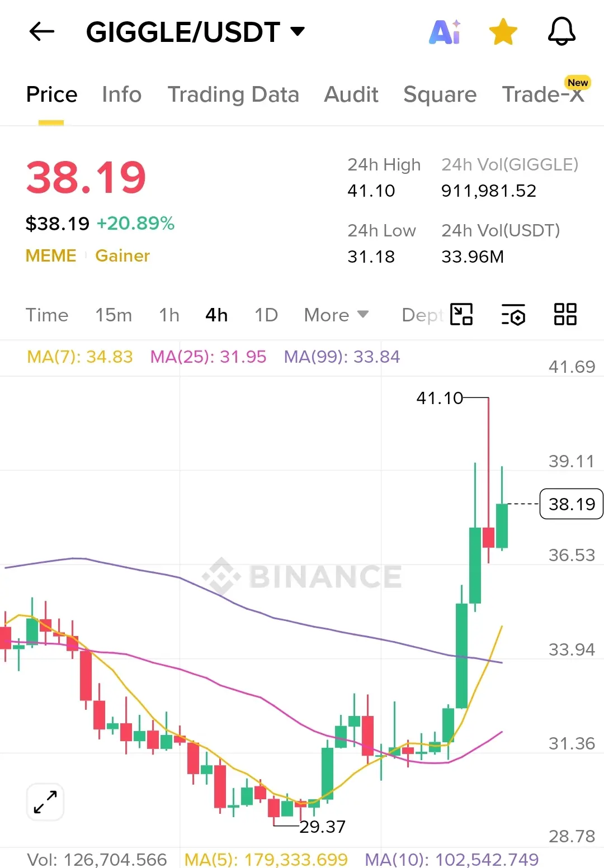Tap the Vol: 126,704.566 label
Screen dimensions: 604x868
coord(97,859)
